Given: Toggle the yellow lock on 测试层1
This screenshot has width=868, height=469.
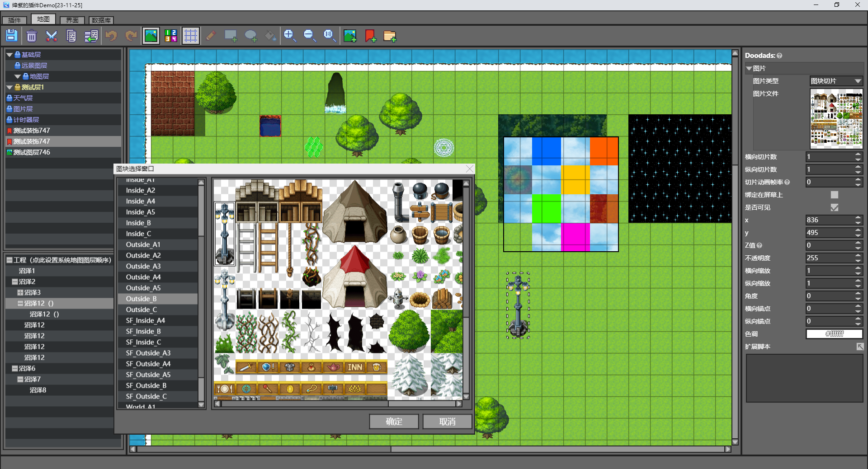Looking at the screenshot, I should tap(18, 87).
